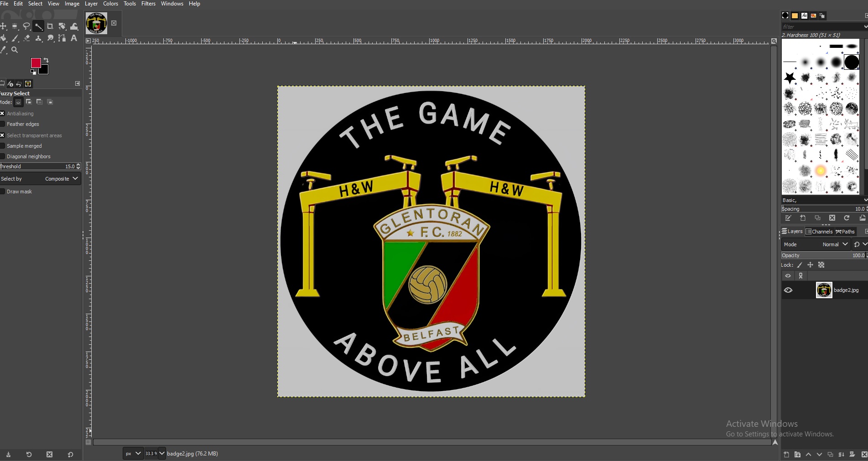Set selection mode to Replace current selection

[x=18, y=102]
